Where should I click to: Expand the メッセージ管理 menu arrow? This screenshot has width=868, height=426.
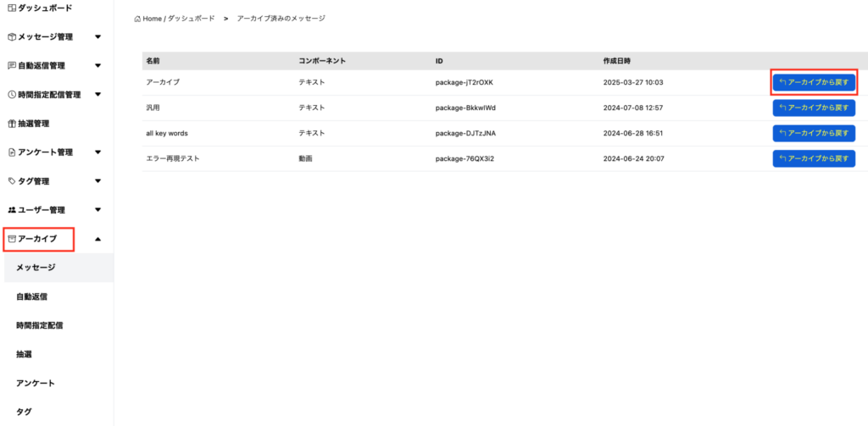(98, 37)
